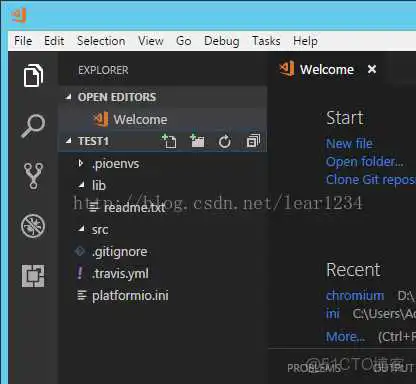Viewport: 416px width, 384px height.
Task: Open the Go menu
Action: pos(184,41)
